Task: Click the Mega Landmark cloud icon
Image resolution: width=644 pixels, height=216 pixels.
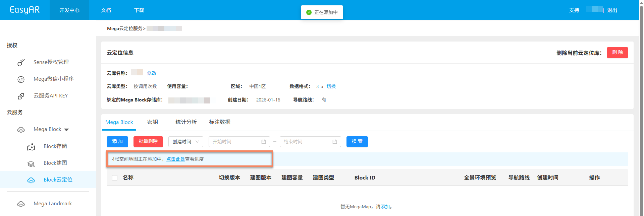Action: 21,204
